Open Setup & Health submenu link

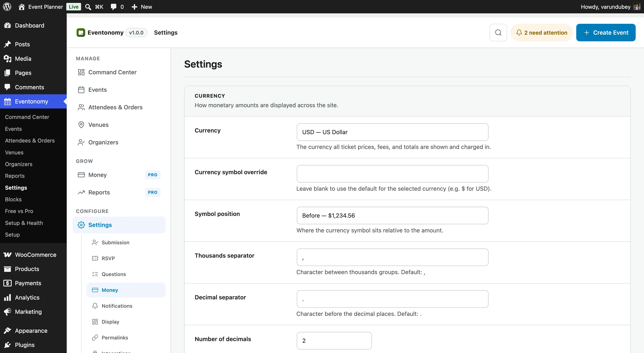[x=24, y=223]
